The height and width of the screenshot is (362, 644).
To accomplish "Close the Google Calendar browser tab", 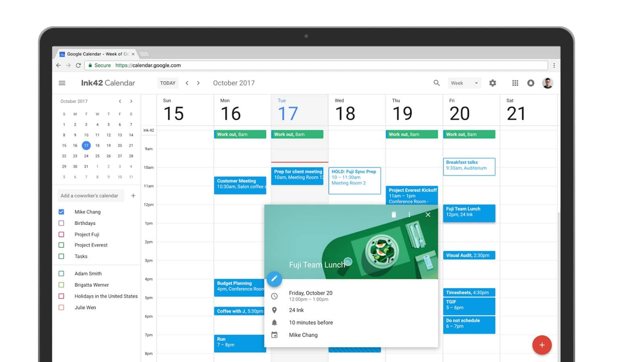I will point(133,54).
